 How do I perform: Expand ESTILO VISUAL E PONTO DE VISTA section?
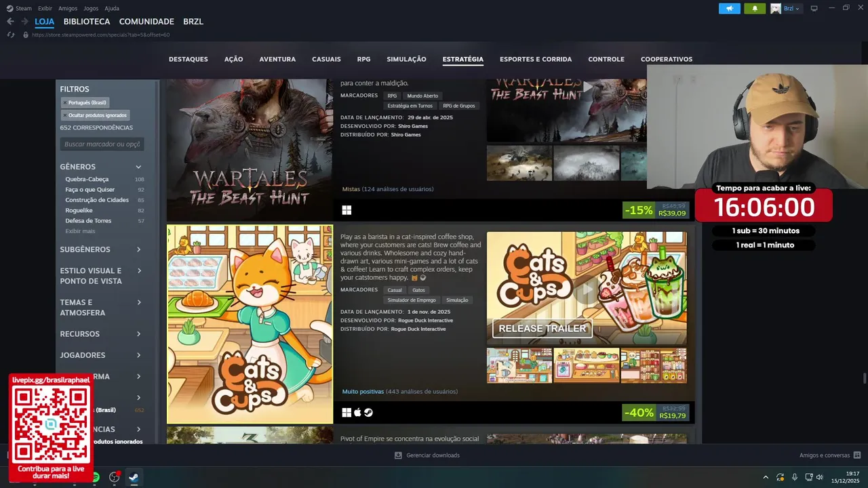click(x=102, y=276)
